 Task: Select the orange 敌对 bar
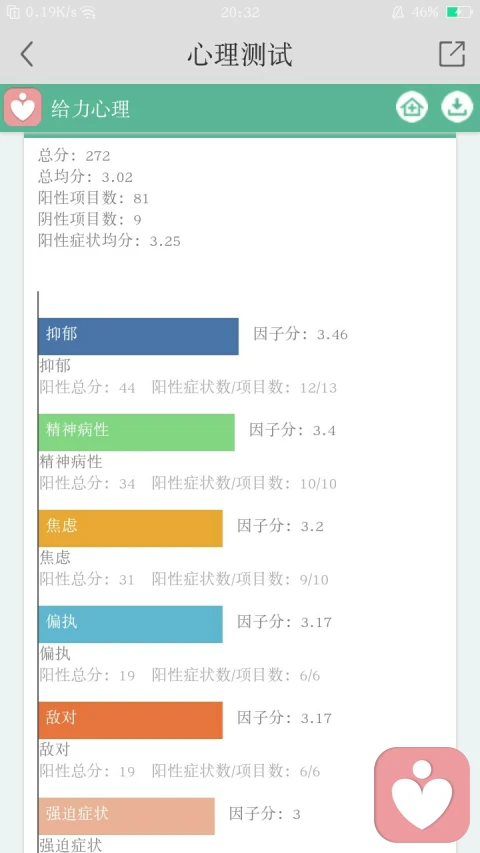[x=131, y=720]
